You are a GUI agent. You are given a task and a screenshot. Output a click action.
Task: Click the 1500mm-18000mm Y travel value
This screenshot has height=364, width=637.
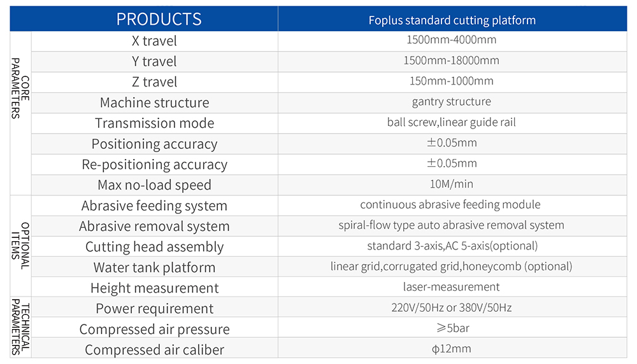[451, 61]
